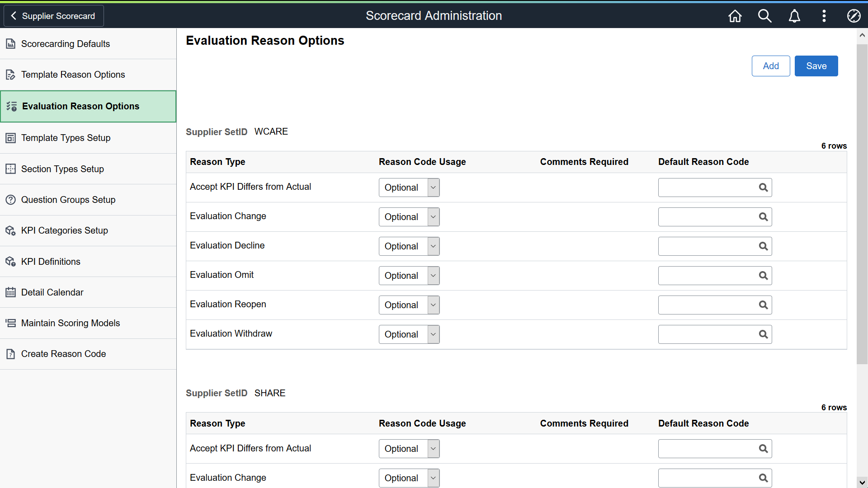Viewport: 868px width, 488px height.
Task: Click the Template Reason Options sidebar icon
Action: pyautogui.click(x=11, y=75)
